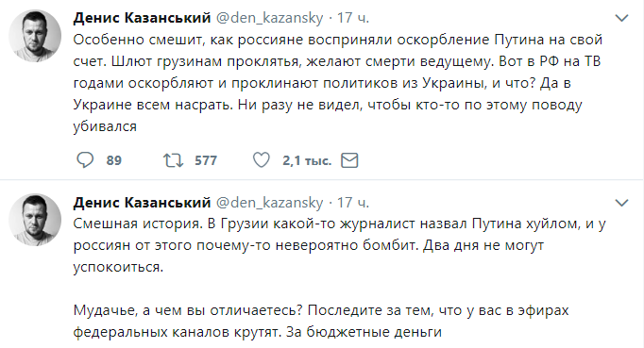The width and height of the screenshot is (644, 348).
Task: Click the envelope direct message icon
Action: click(349, 160)
